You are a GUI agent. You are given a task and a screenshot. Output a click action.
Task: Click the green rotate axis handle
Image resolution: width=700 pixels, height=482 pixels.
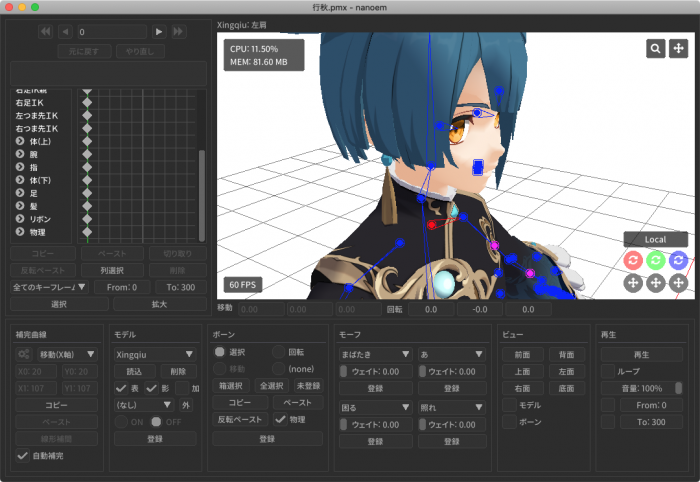(655, 260)
